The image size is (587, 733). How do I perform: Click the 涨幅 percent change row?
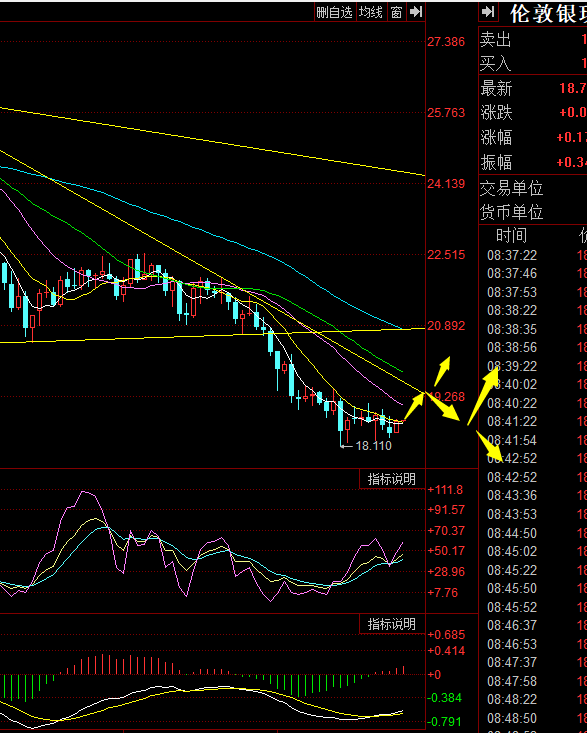[533, 137]
